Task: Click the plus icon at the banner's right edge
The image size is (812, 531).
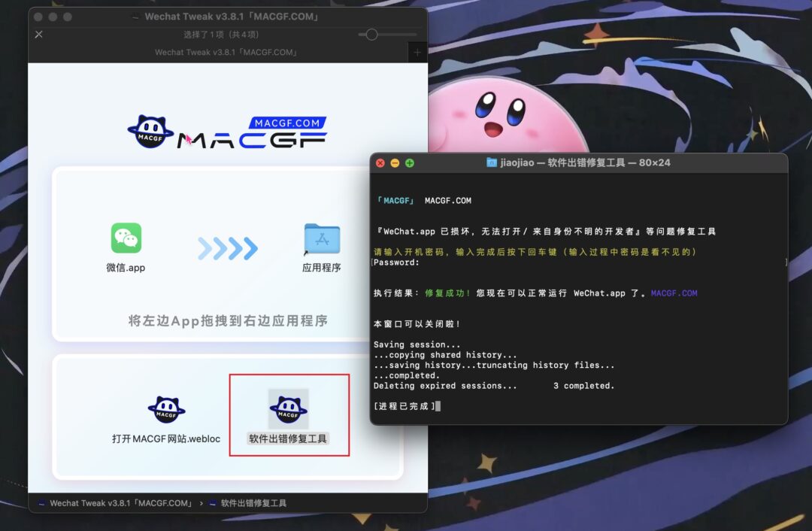Action: coord(417,53)
